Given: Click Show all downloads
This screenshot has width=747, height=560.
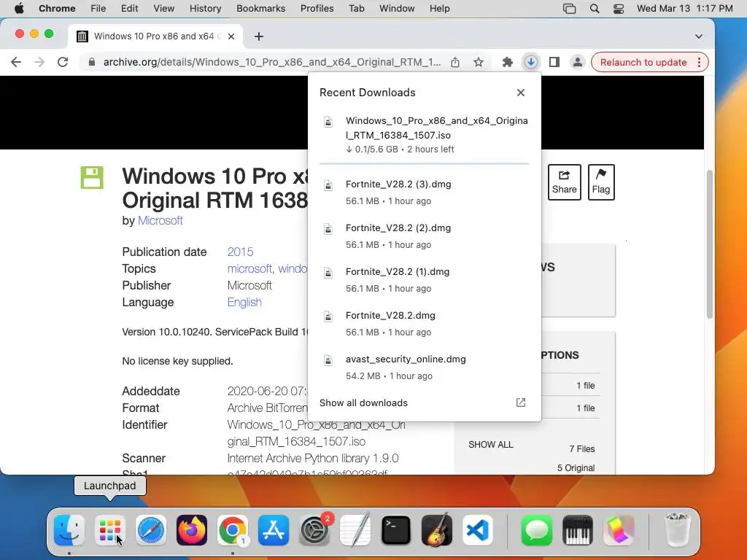Looking at the screenshot, I should pos(363,402).
